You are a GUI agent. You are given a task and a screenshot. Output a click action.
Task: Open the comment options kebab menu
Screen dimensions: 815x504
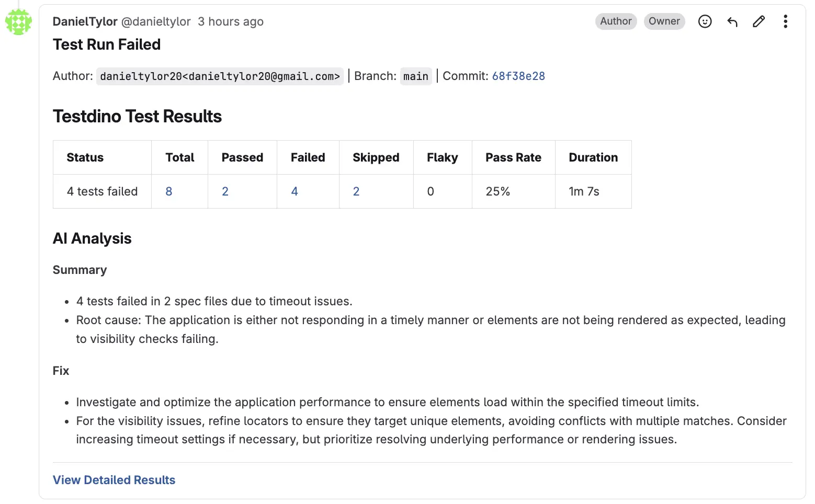coord(785,21)
